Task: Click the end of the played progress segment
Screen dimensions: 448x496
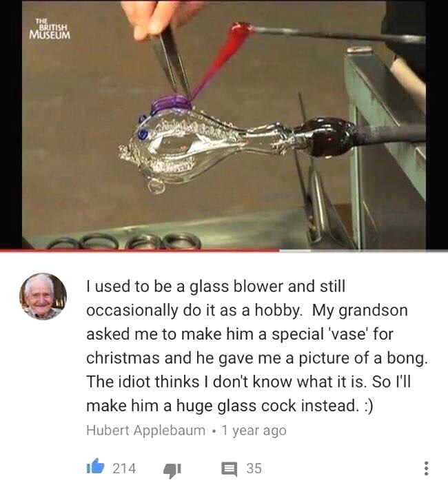Action: tap(278, 251)
